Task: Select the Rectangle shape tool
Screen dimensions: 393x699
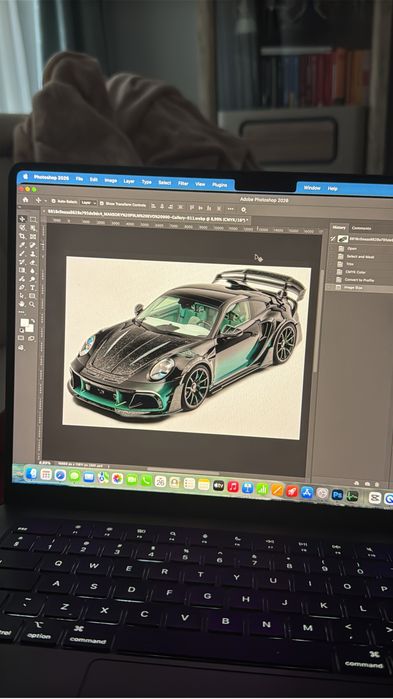Action: (x=33, y=296)
